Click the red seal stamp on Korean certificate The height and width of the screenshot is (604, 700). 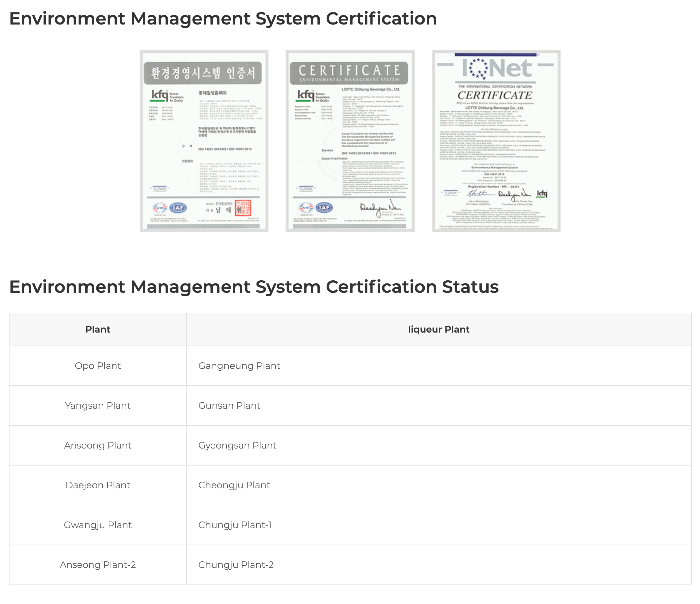point(243,208)
